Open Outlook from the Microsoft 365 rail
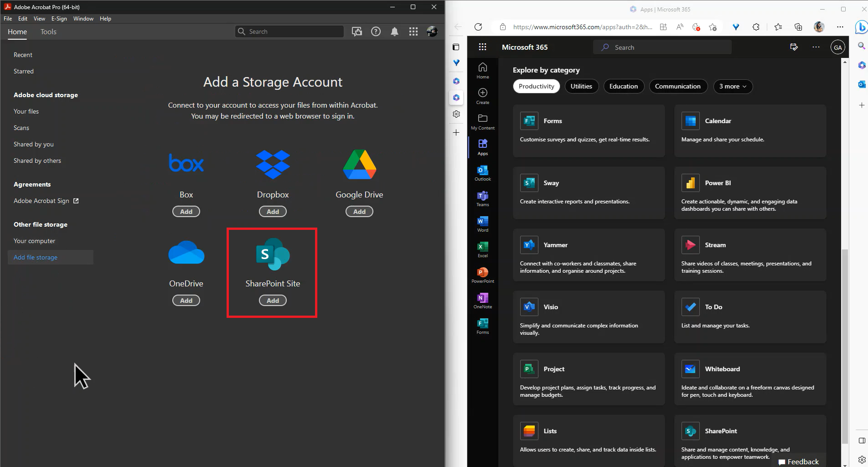This screenshot has width=868, height=467. click(x=482, y=173)
